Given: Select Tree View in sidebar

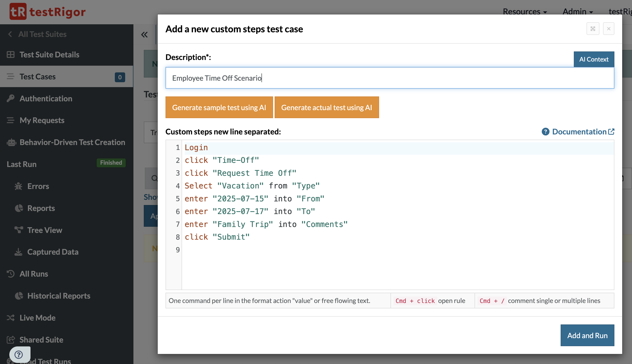Looking at the screenshot, I should [x=44, y=230].
